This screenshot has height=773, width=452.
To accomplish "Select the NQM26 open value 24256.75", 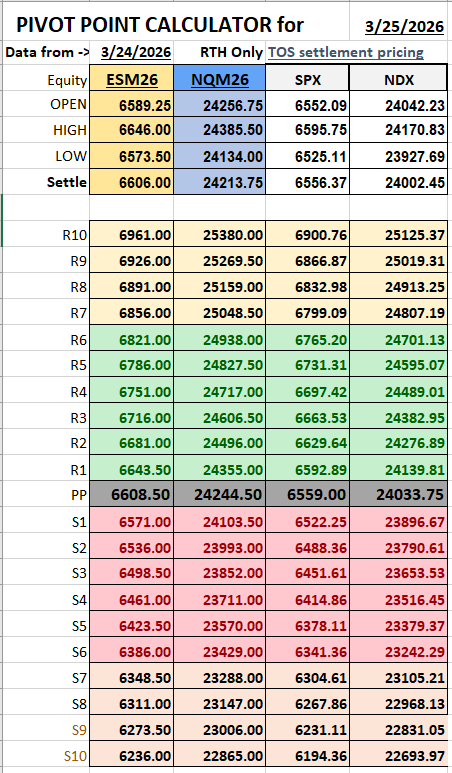I will (219, 105).
